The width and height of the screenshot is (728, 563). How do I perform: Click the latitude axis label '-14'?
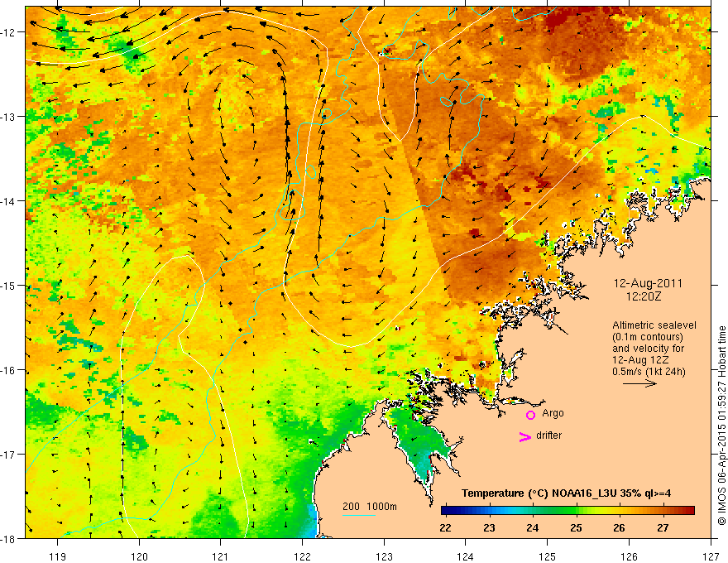pyautogui.click(x=8, y=201)
